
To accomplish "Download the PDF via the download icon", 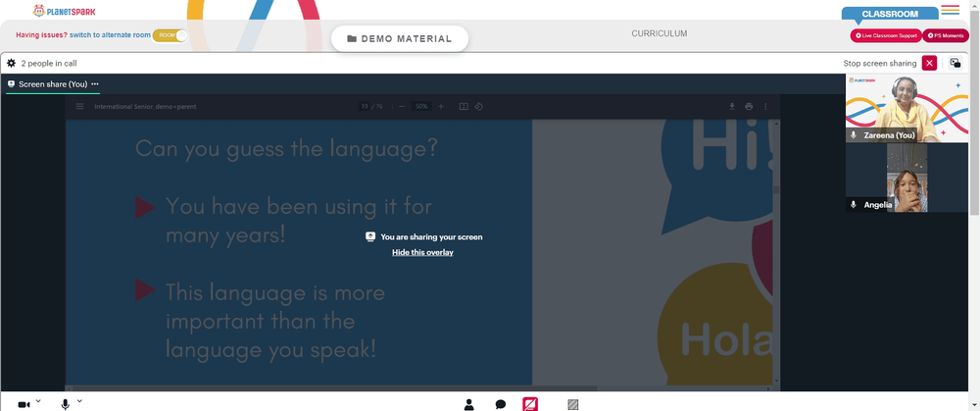I will coord(732,106).
